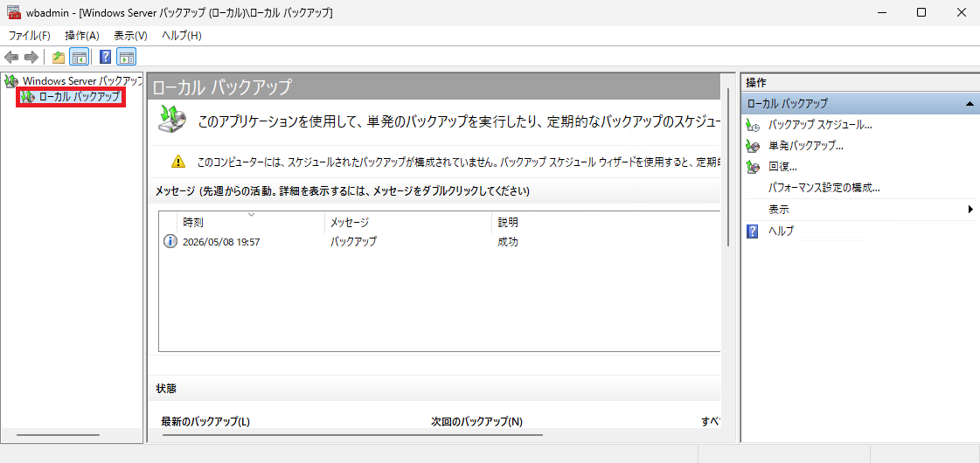Sort by the 説明 column header
This screenshot has width=980, height=463.
coord(606,223)
